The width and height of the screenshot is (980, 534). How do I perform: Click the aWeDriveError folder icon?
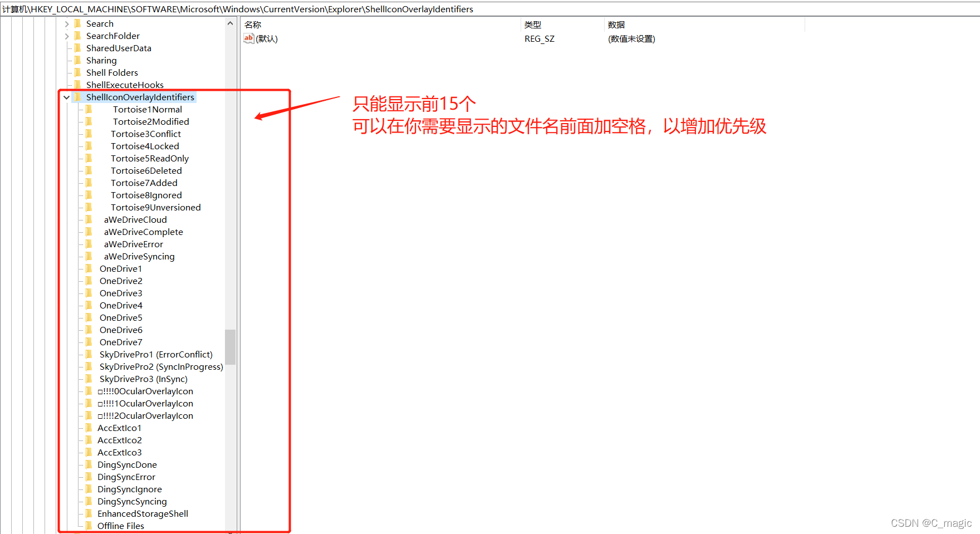point(89,244)
